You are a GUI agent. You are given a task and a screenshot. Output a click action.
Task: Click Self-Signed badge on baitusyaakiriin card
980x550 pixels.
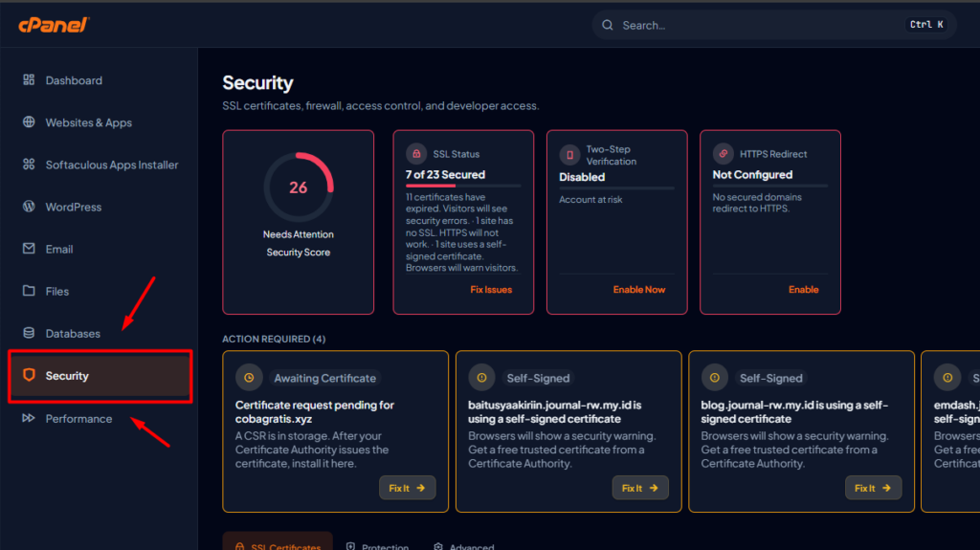pos(538,378)
